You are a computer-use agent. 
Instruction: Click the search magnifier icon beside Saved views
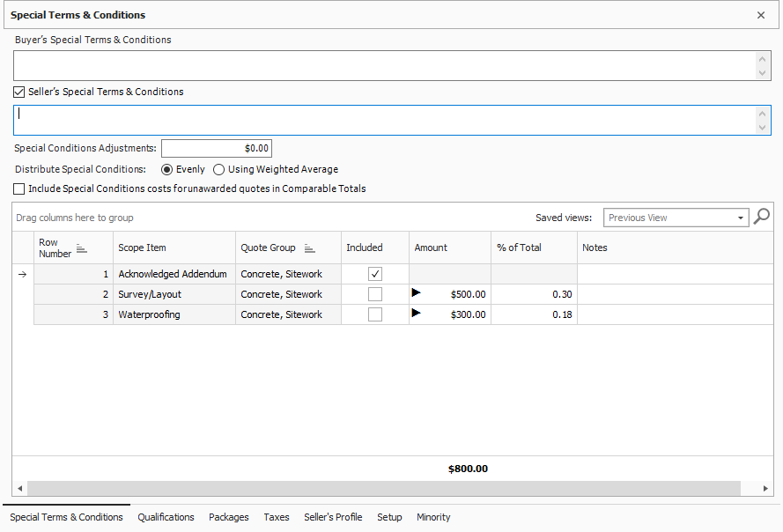coord(762,217)
